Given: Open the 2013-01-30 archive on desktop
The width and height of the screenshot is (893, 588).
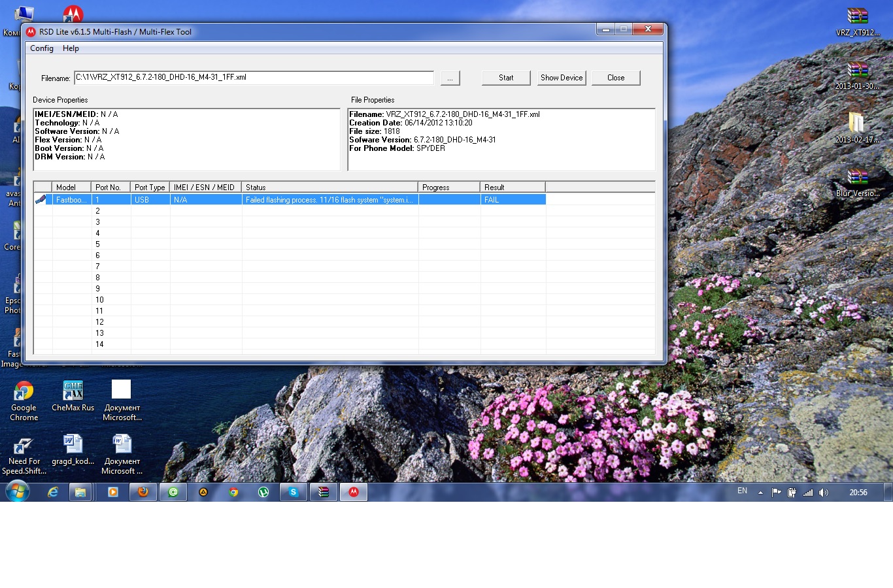Looking at the screenshot, I should click(857, 75).
